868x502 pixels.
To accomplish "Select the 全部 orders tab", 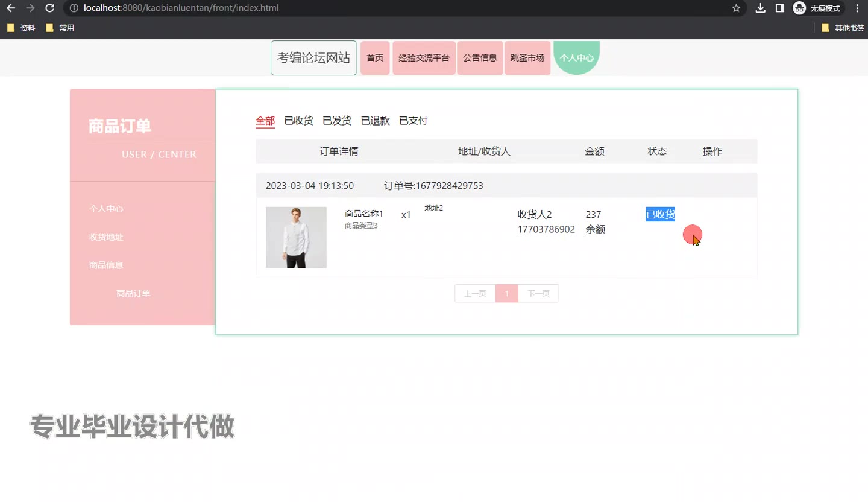I will click(265, 121).
